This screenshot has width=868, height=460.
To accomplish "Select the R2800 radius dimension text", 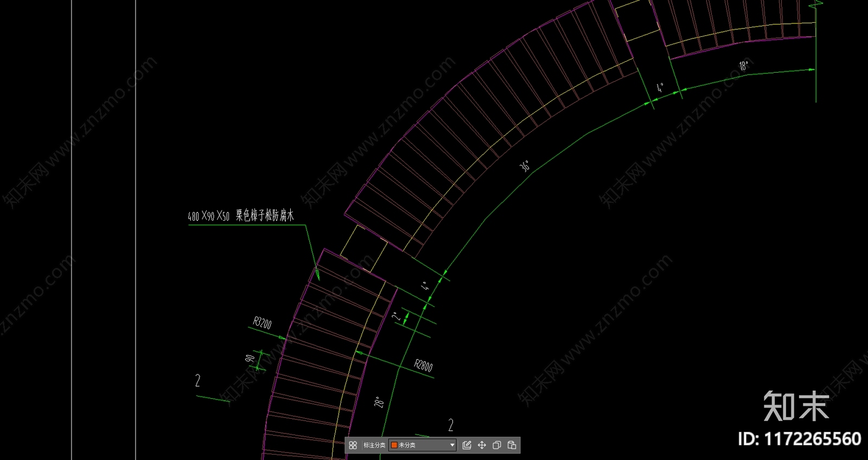I will point(424,366).
